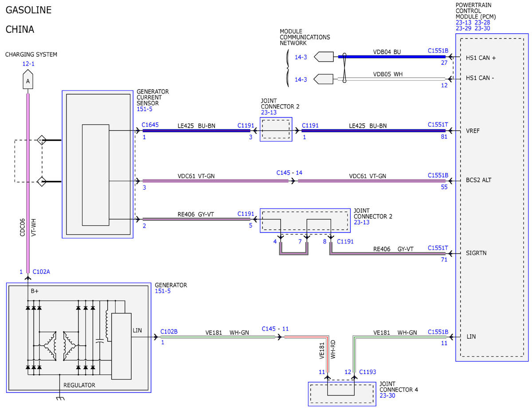Click the "GENERATOR CURRENT SENSOR" title

153,97
